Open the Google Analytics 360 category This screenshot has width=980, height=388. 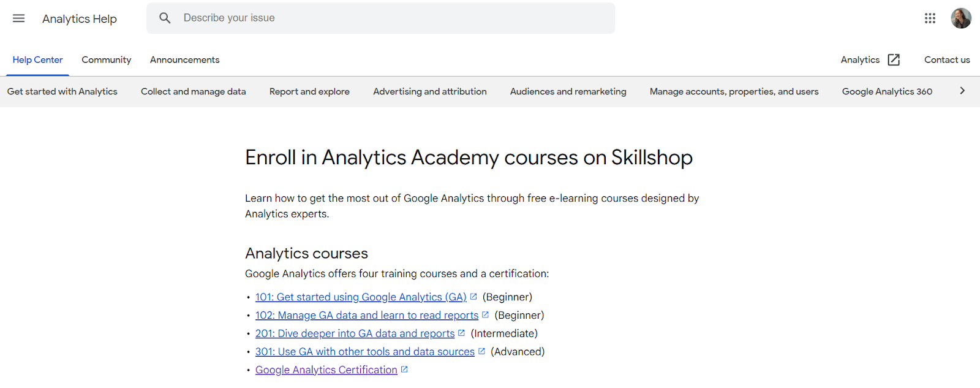(x=886, y=91)
